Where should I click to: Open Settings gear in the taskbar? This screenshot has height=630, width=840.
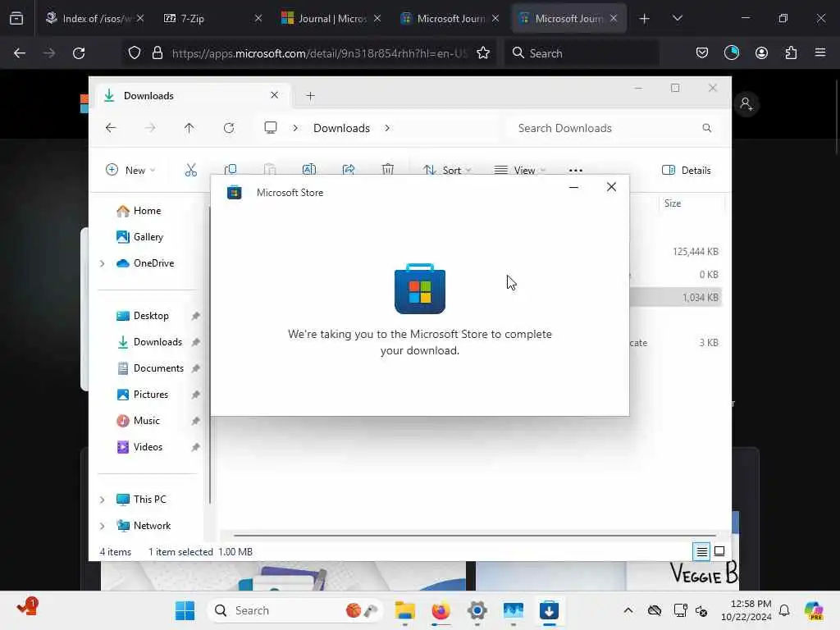pos(477,610)
